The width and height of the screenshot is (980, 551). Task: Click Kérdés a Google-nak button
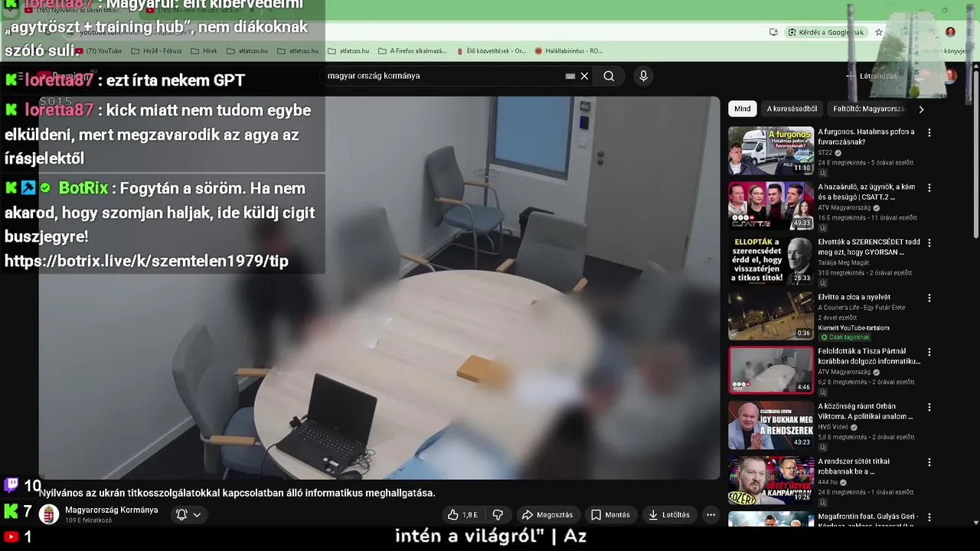tap(827, 32)
